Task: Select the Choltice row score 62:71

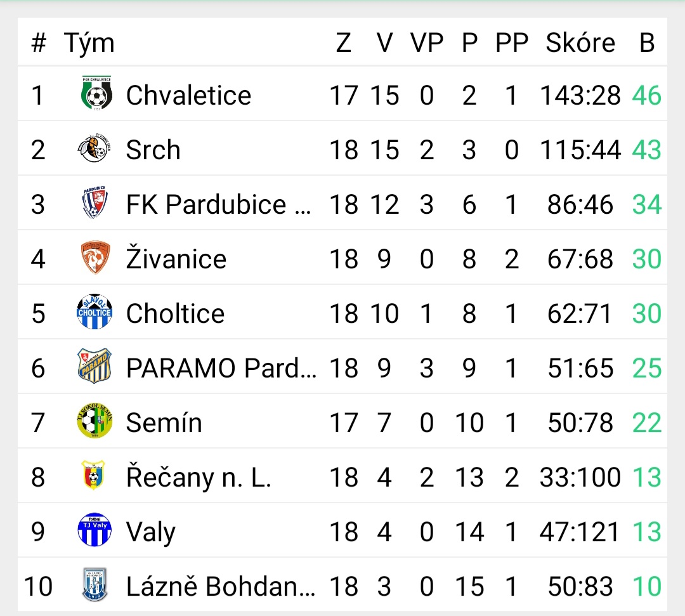Action: point(580,313)
